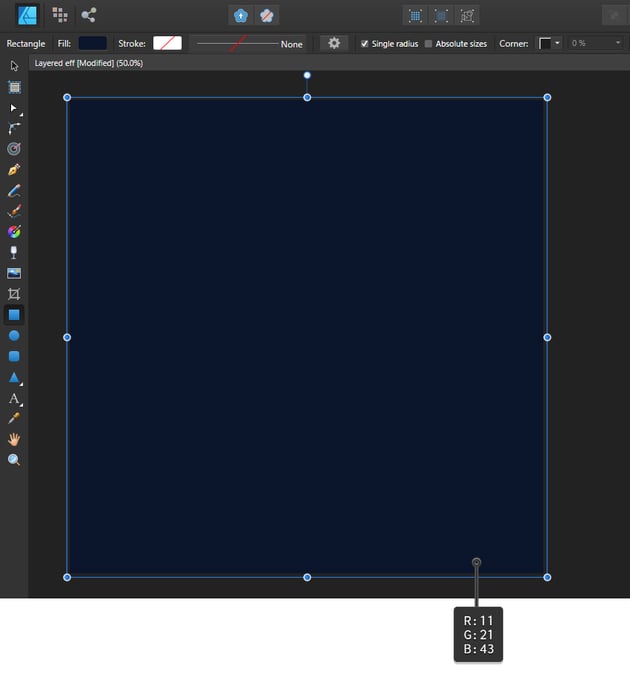Viewport: 630px width, 674px height.
Task: Click the right-middle selection handle
Action: point(547,337)
